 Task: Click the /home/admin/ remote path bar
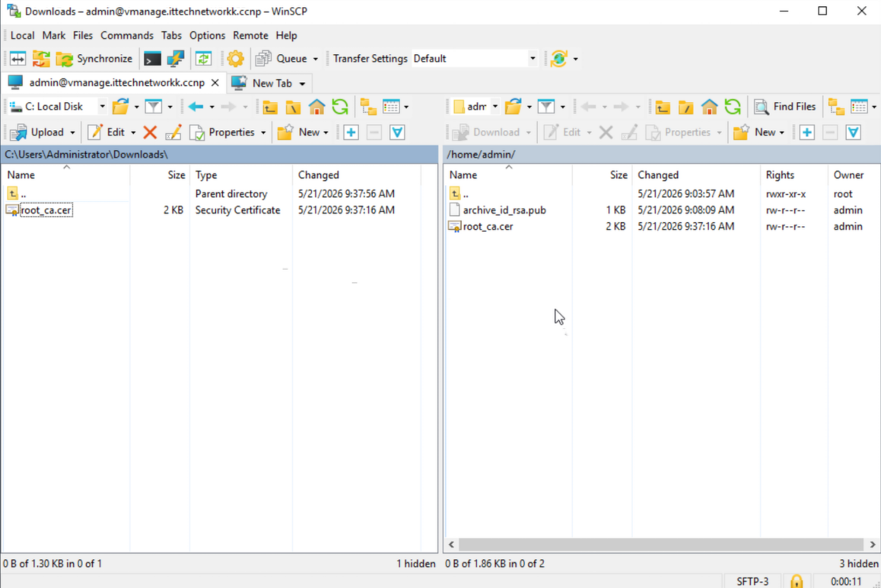661,154
